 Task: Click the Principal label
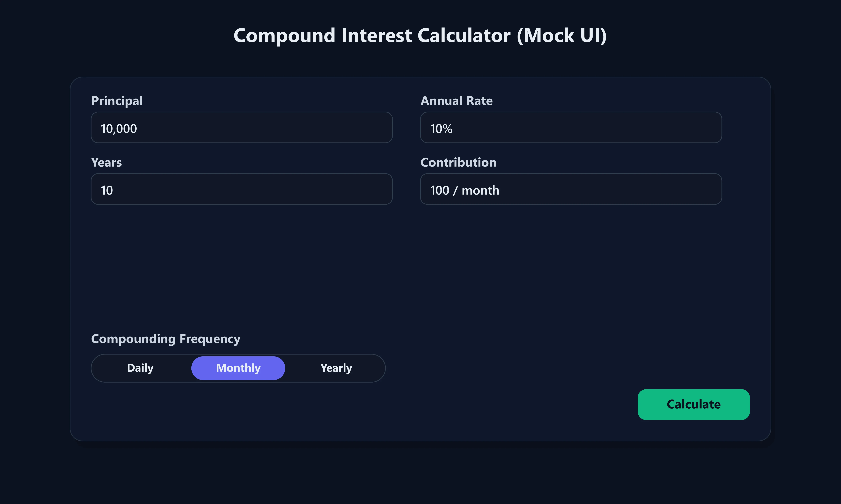[x=117, y=100]
